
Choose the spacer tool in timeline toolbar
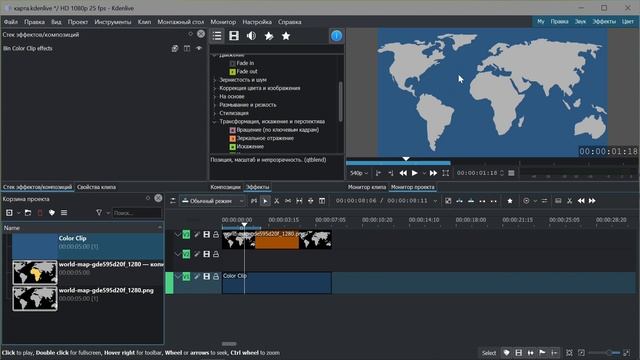(288, 201)
